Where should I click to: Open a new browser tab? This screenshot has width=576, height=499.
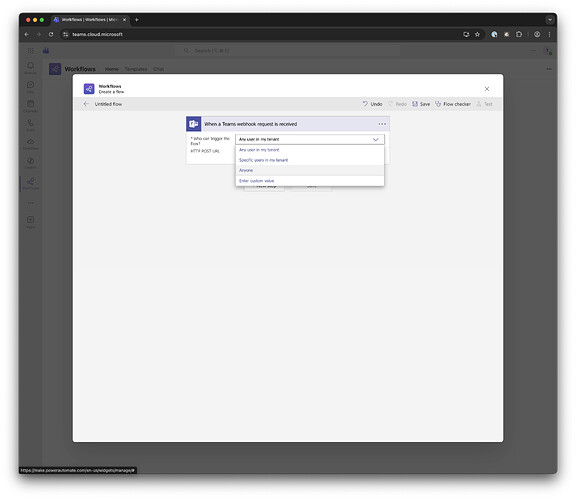[137, 20]
